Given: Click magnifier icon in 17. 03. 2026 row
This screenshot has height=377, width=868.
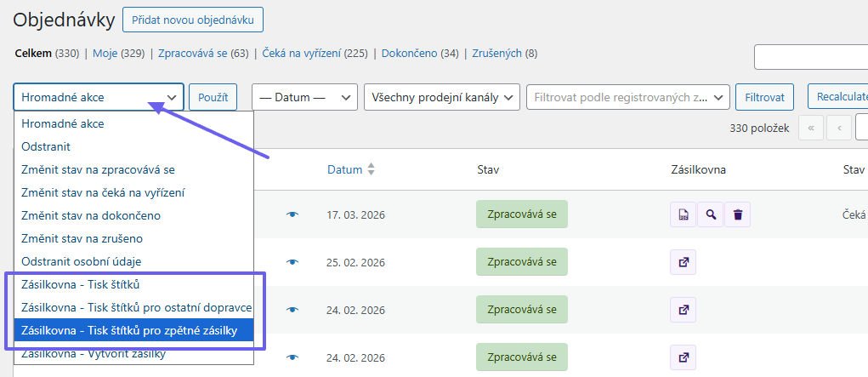Looking at the screenshot, I should tap(710, 214).
